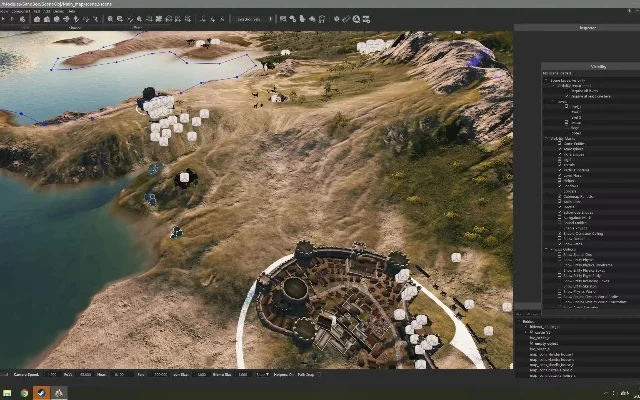The height and width of the screenshot is (400, 640).
Task: Select the Visibility panel header tab
Action: coord(598,66)
